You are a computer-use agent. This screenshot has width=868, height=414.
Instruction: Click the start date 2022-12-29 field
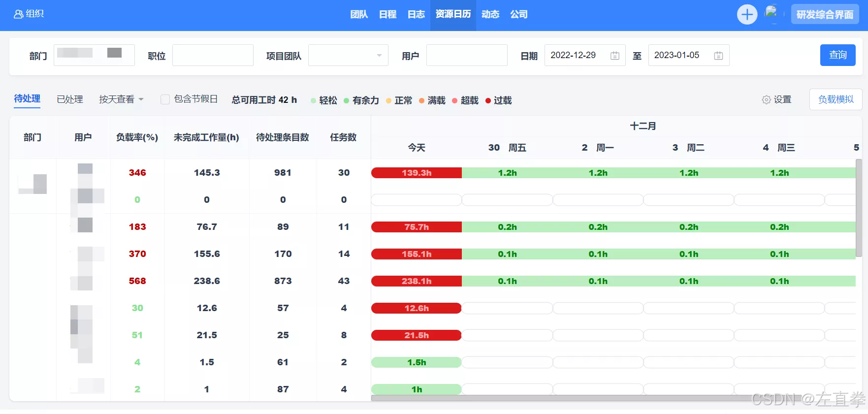tap(585, 55)
